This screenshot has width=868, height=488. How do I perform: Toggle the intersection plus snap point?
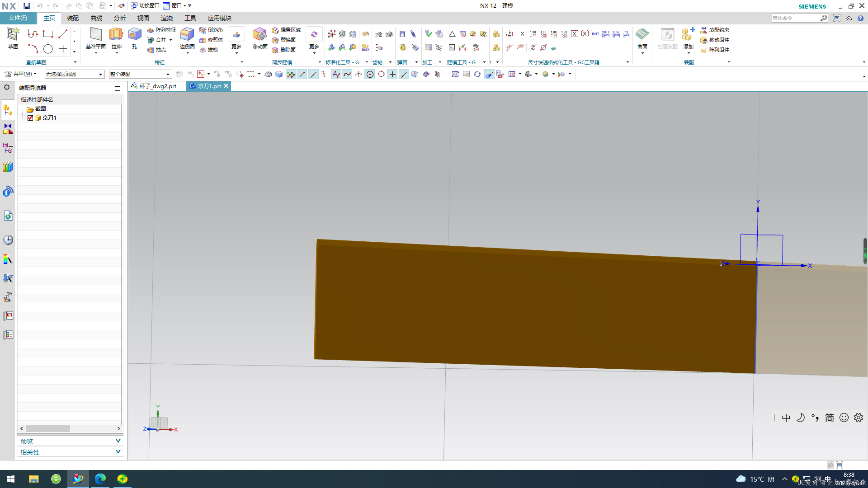pyautogui.click(x=392, y=75)
